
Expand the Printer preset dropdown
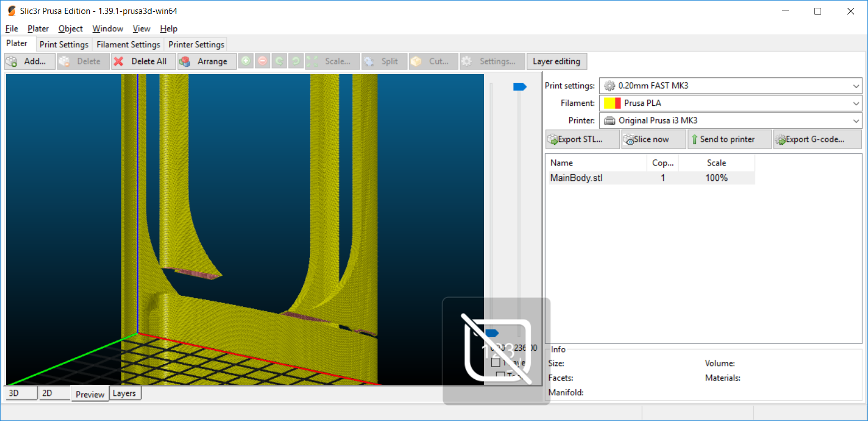856,120
